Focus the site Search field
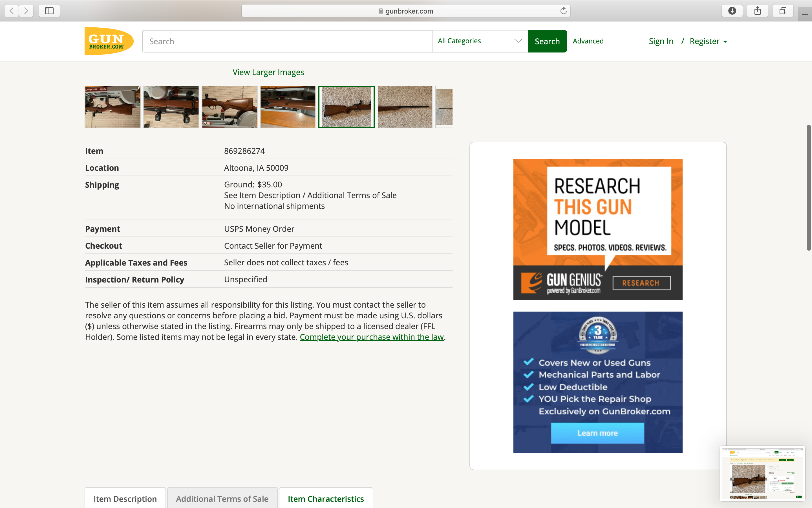Image resolution: width=812 pixels, height=508 pixels. [x=287, y=41]
